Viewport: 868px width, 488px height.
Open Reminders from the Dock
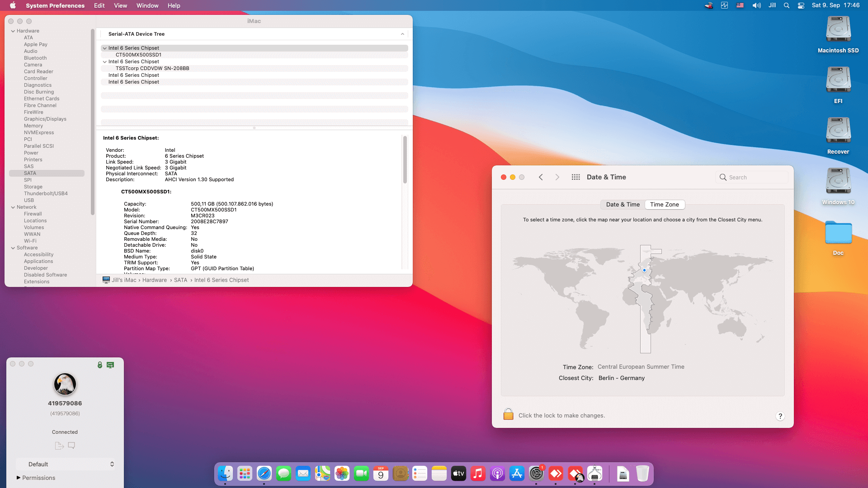(x=420, y=474)
